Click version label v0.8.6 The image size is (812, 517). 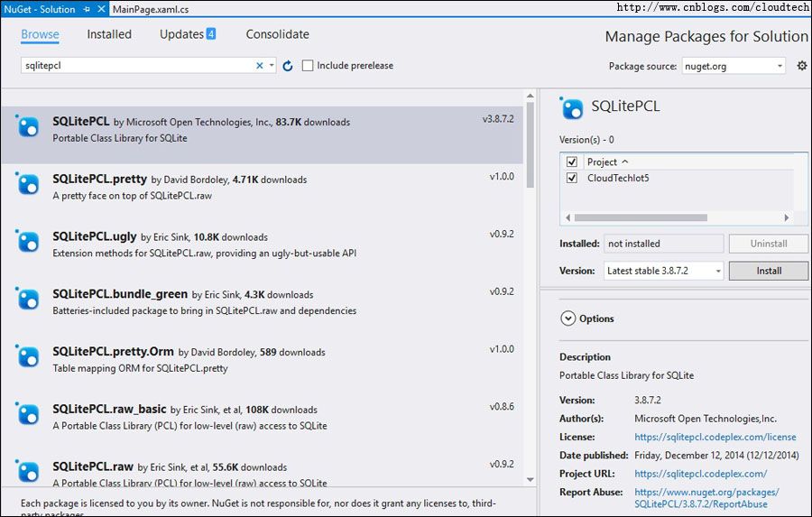pyautogui.click(x=502, y=406)
